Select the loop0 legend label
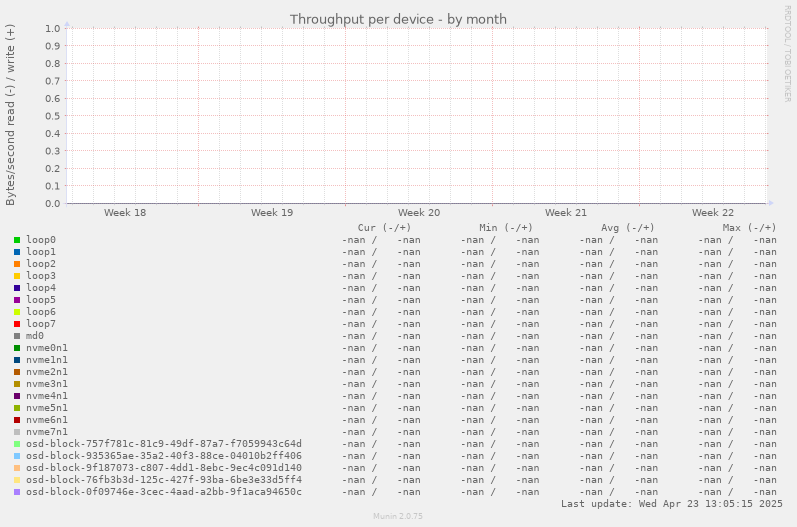797x527 pixels. pos(41,240)
